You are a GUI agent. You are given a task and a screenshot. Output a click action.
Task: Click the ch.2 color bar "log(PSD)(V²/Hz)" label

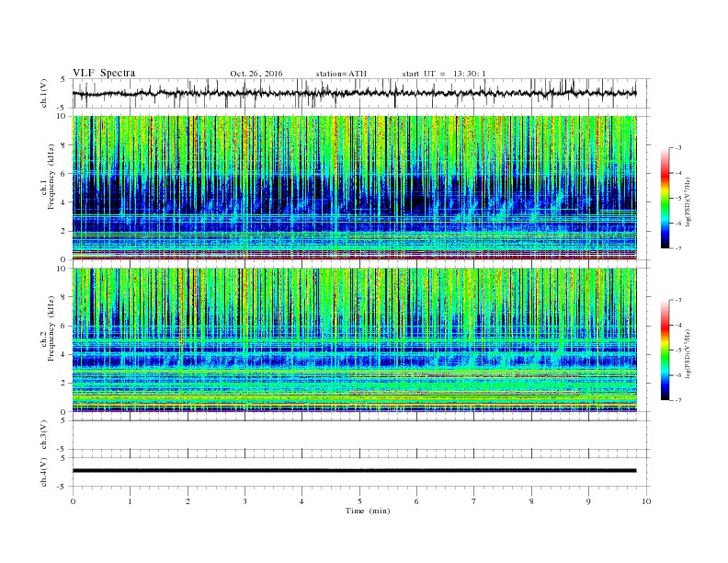coord(688,354)
